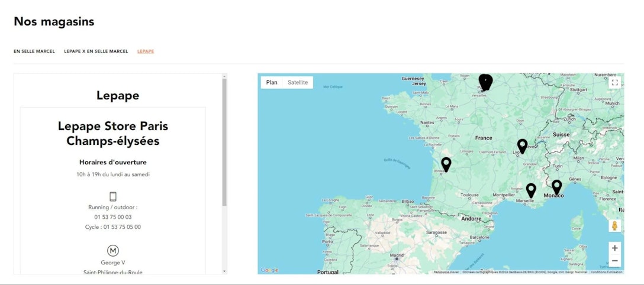Select the Marseille store map marker
Viewport: 644px width, 285px height.
(x=531, y=190)
